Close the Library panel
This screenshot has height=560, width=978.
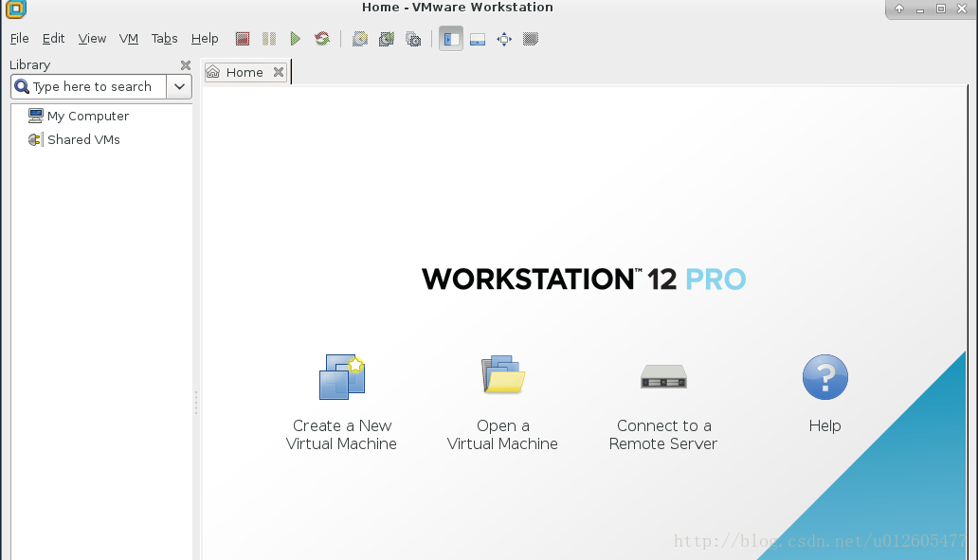coord(185,64)
